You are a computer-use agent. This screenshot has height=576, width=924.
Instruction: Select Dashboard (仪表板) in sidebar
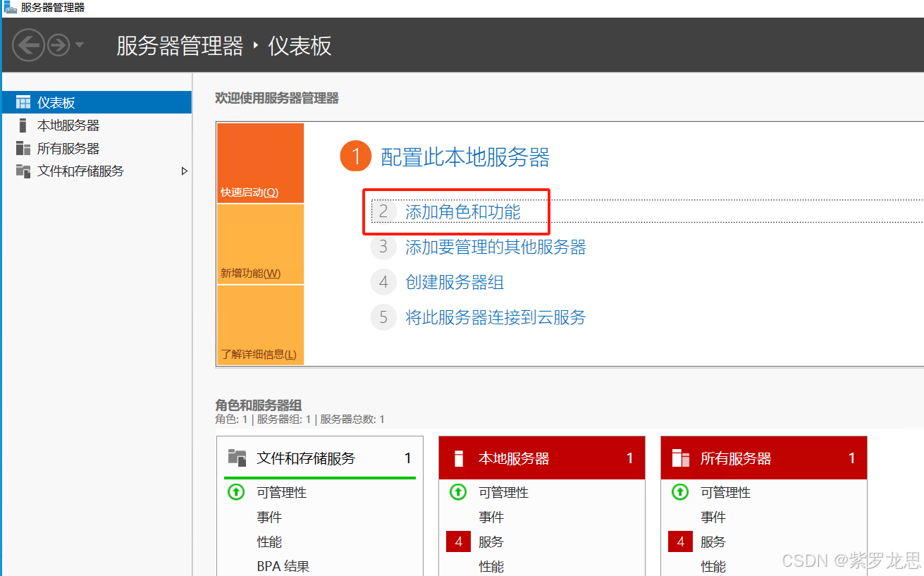97,102
